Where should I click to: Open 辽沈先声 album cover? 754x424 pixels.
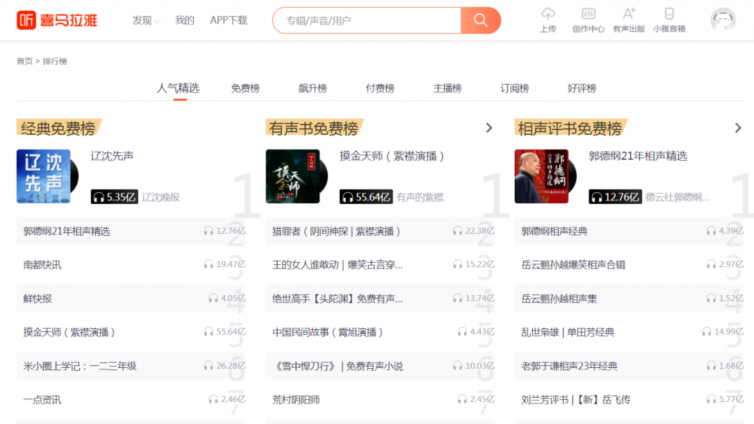pos(43,176)
